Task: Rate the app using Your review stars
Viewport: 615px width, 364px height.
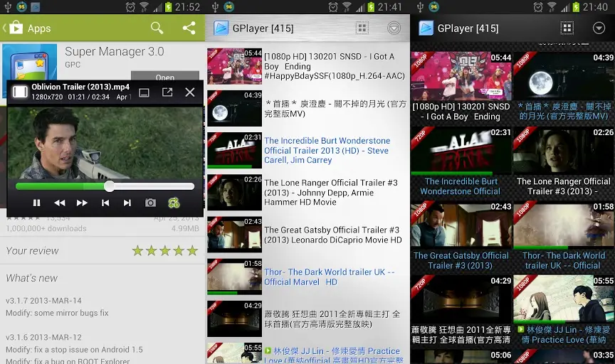Action: coord(164,250)
